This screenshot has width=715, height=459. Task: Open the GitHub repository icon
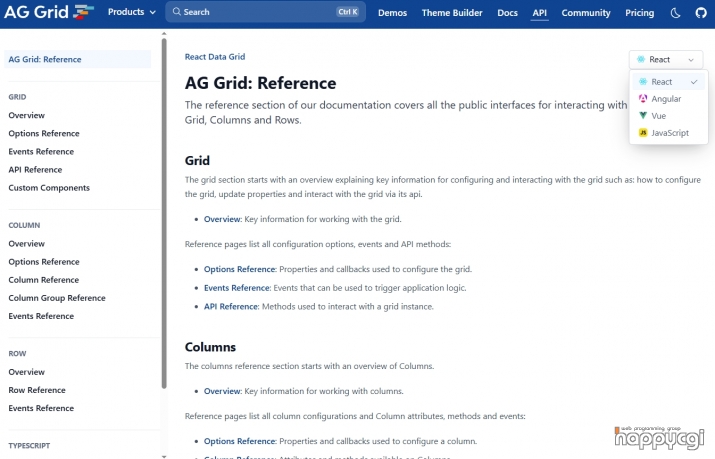700,13
